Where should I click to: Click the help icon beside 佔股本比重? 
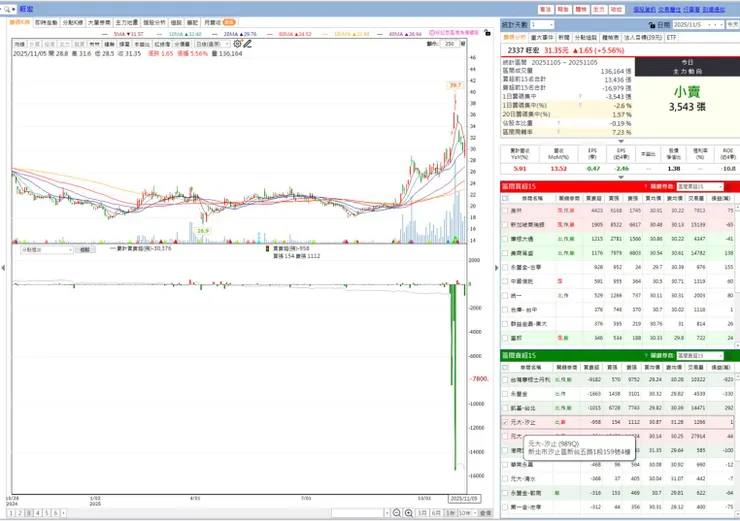558,123
